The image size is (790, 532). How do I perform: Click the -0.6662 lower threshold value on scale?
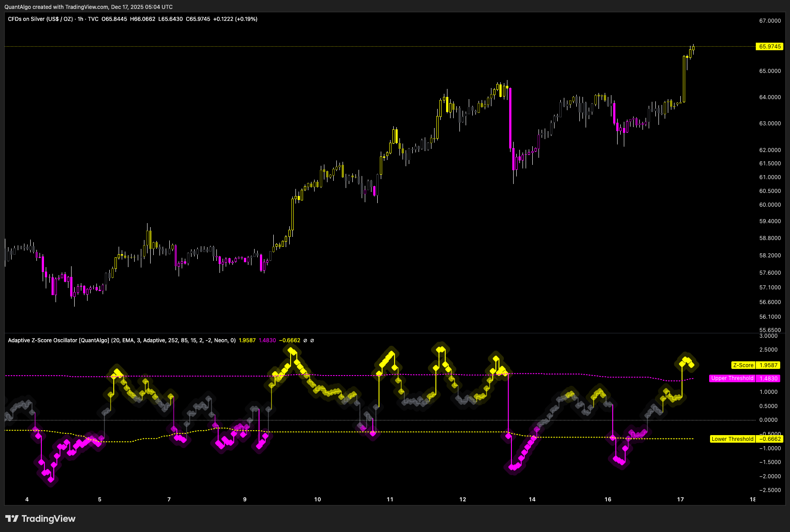(x=769, y=439)
